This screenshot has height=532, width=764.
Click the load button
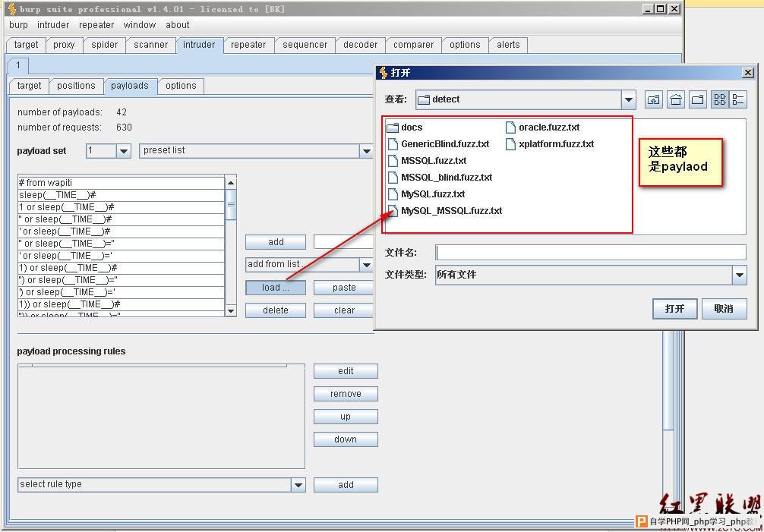point(275,288)
